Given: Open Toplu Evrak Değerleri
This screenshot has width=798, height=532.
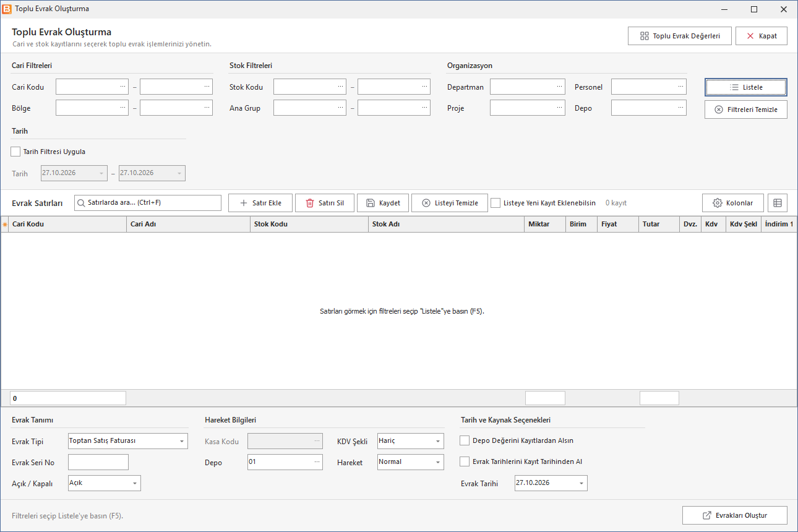Looking at the screenshot, I should [680, 36].
